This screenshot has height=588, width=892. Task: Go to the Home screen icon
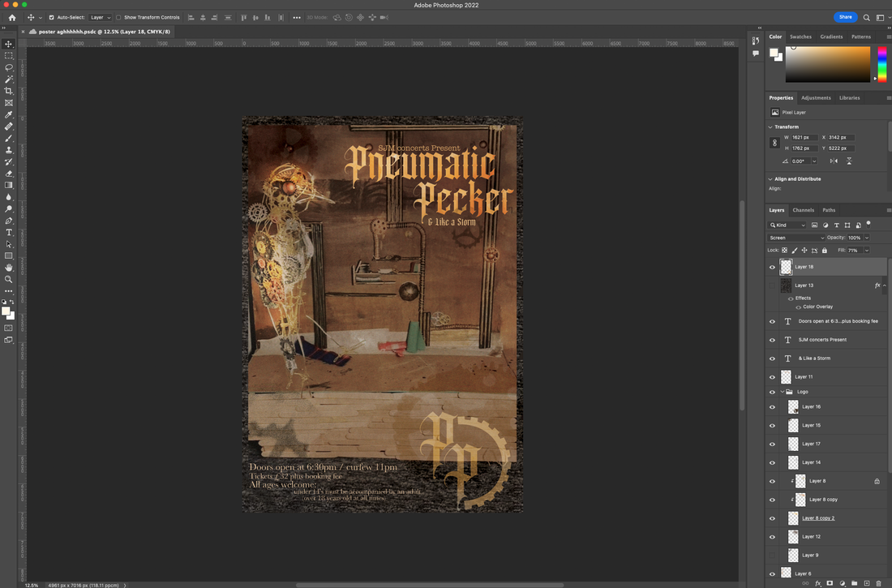pyautogui.click(x=12, y=18)
